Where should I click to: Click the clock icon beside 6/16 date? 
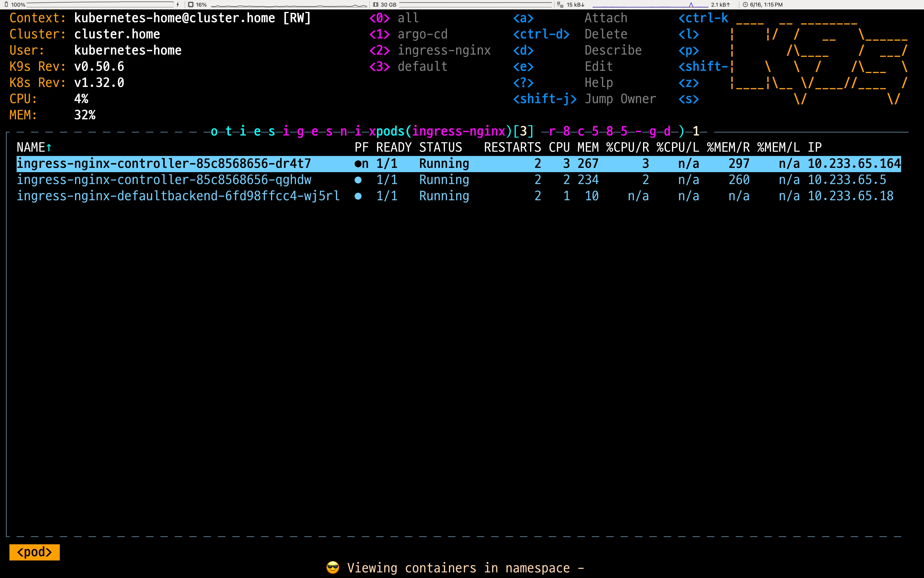tap(745, 4)
